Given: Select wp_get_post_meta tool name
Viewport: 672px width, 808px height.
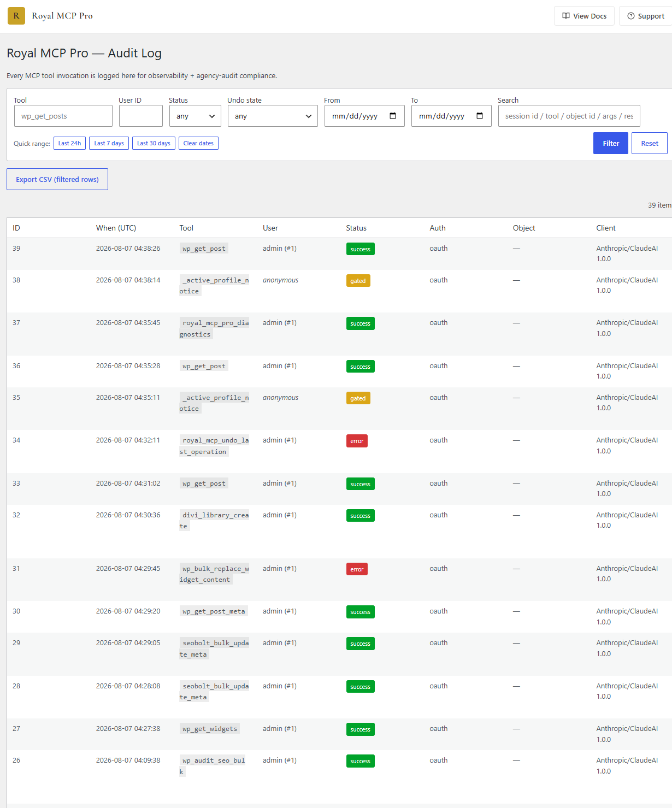Looking at the screenshot, I should tap(214, 611).
